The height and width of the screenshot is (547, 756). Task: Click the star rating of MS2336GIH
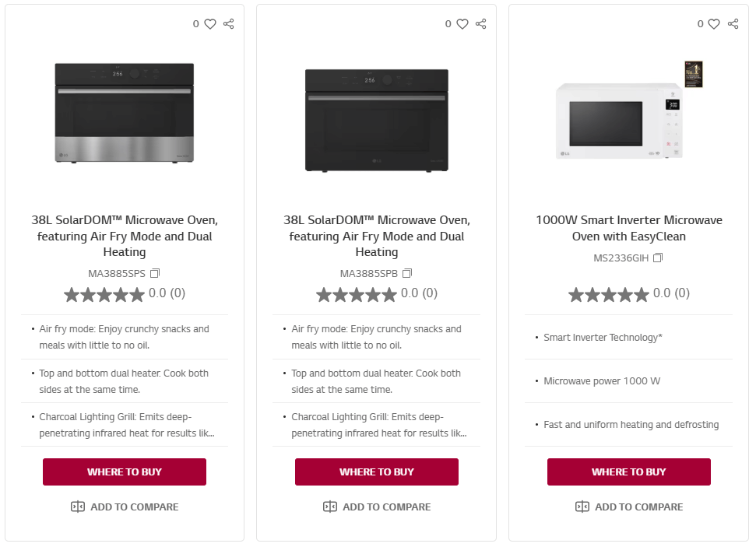coord(608,294)
